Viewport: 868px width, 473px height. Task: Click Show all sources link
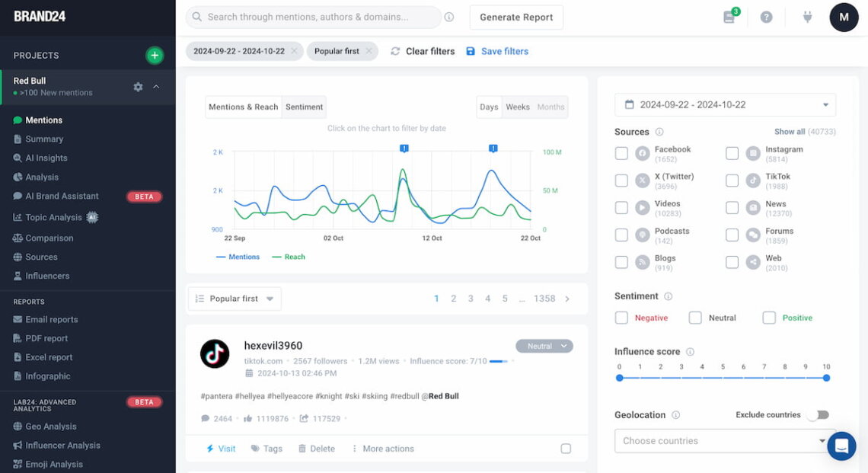pos(790,132)
